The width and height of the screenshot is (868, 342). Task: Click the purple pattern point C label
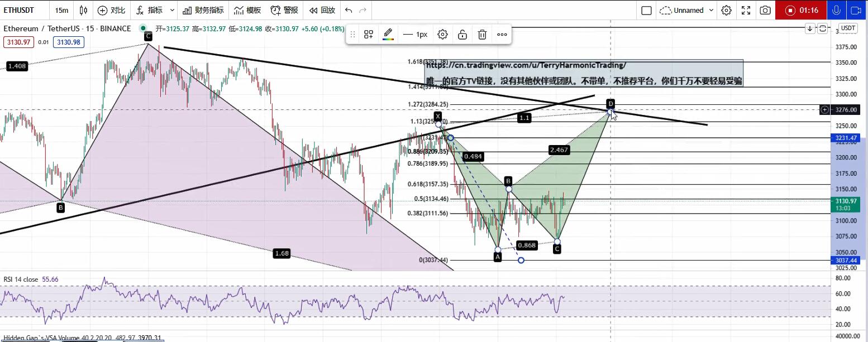coord(148,36)
